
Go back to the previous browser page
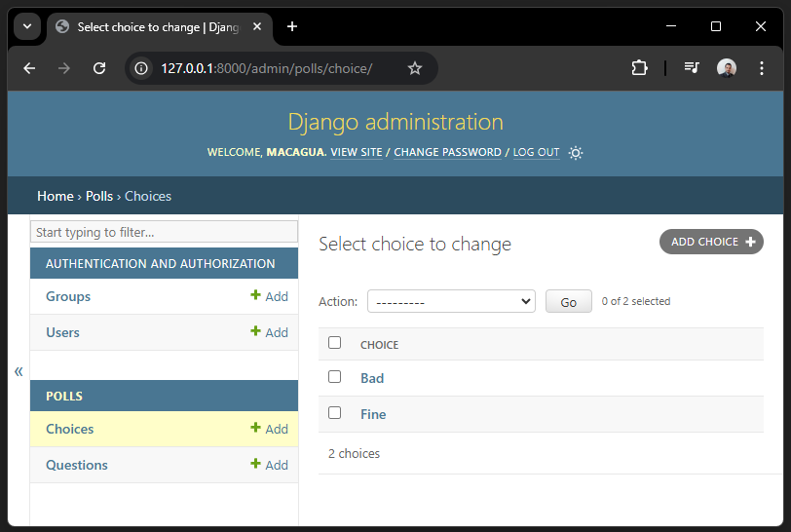tap(29, 68)
